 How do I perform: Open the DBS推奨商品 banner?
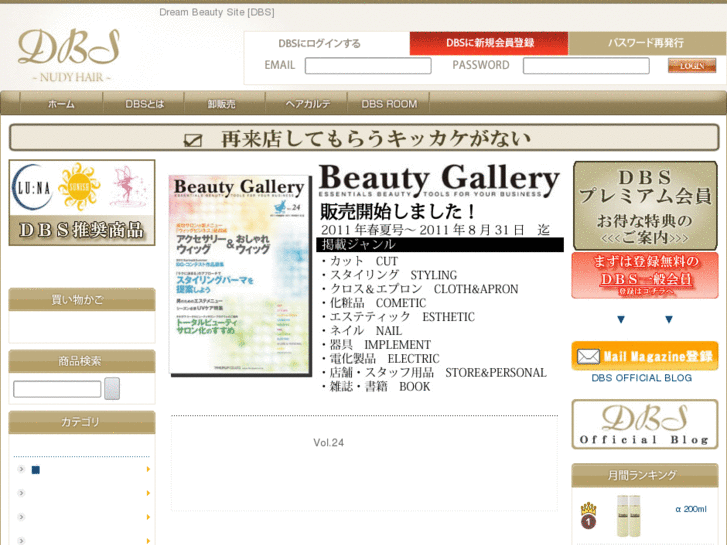click(82, 203)
